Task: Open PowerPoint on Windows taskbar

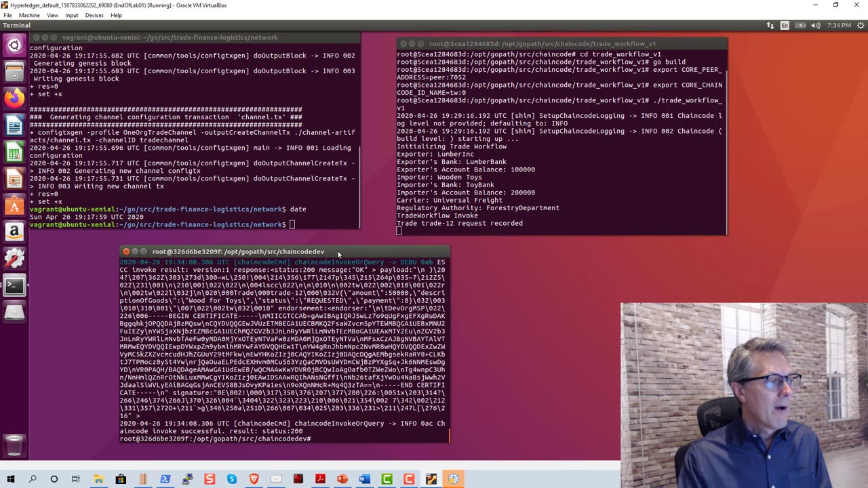Action: (342, 479)
